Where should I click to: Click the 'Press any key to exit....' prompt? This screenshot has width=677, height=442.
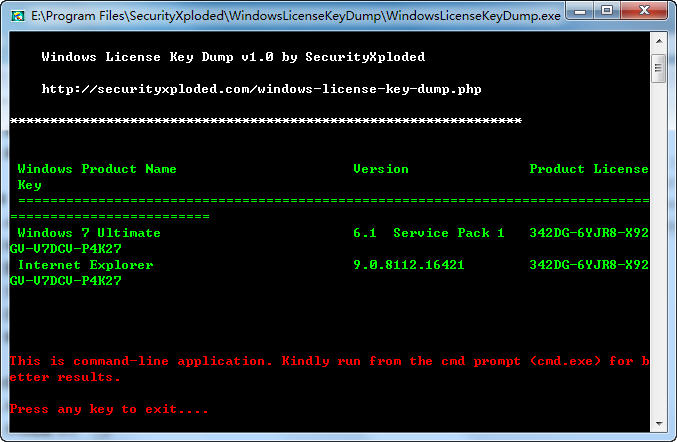pyautogui.click(x=109, y=409)
